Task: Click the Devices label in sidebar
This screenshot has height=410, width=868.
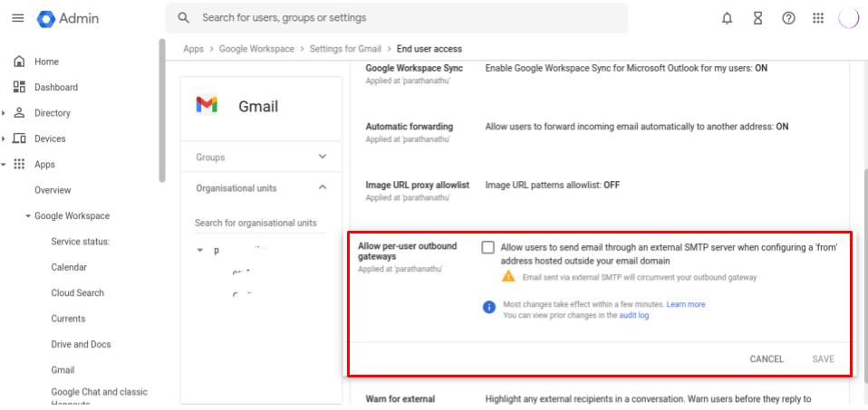Action: pos(50,138)
